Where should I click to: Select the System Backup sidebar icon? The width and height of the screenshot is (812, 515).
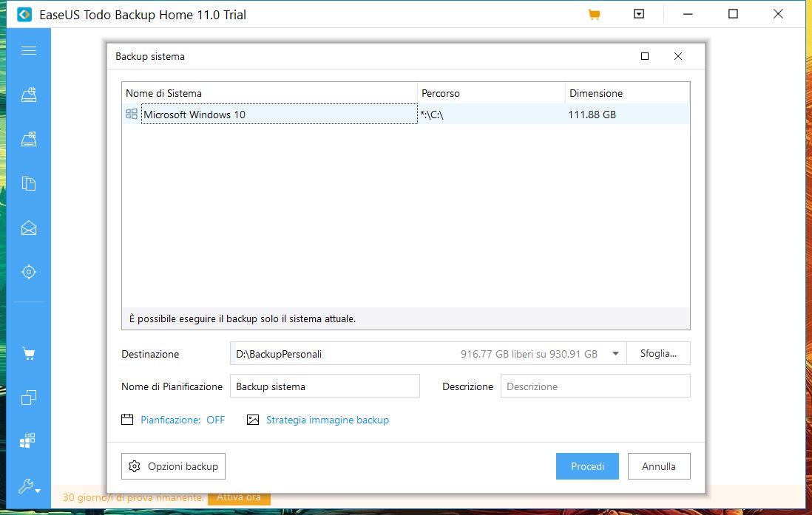(x=29, y=139)
